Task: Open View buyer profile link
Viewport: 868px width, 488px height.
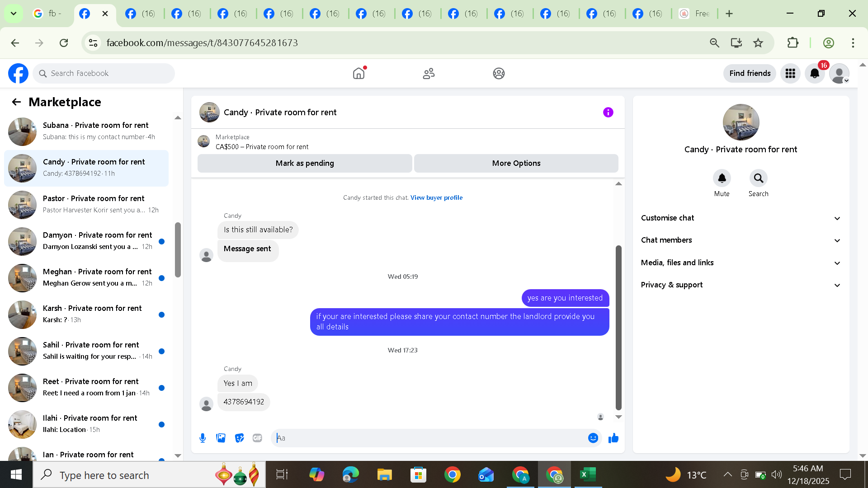Action: click(436, 198)
